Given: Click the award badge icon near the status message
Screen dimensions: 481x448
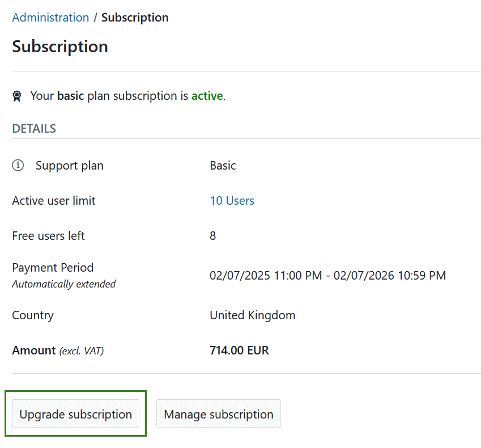Looking at the screenshot, I should coord(17,96).
